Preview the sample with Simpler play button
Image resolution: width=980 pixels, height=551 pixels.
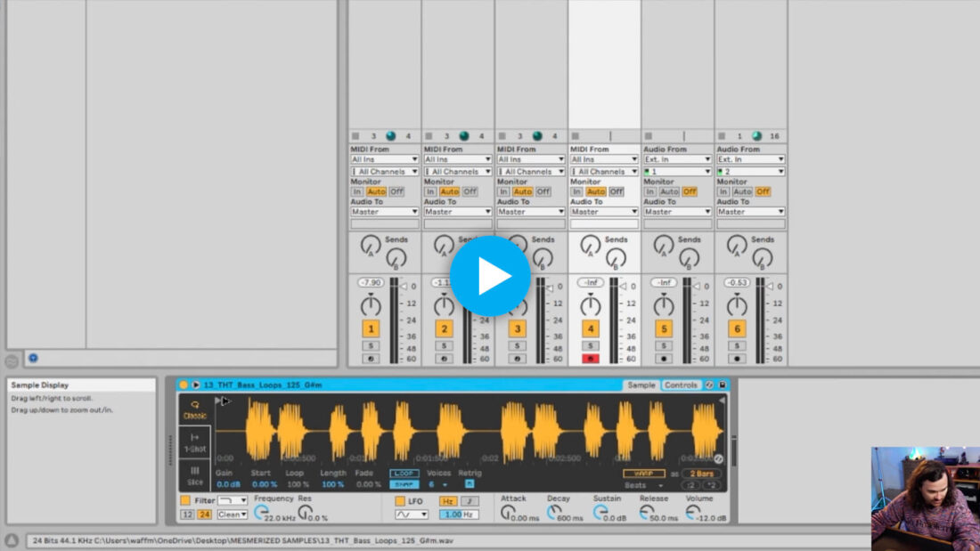[x=196, y=385]
